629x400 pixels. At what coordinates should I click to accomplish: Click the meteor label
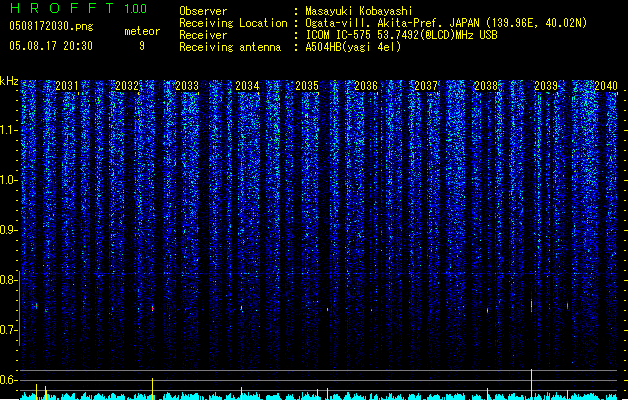click(142, 31)
